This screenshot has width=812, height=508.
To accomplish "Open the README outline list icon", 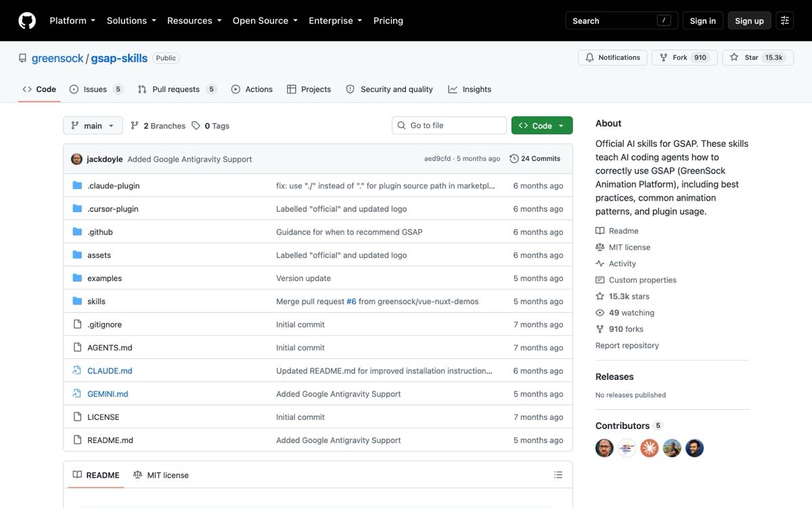I will pos(558,475).
